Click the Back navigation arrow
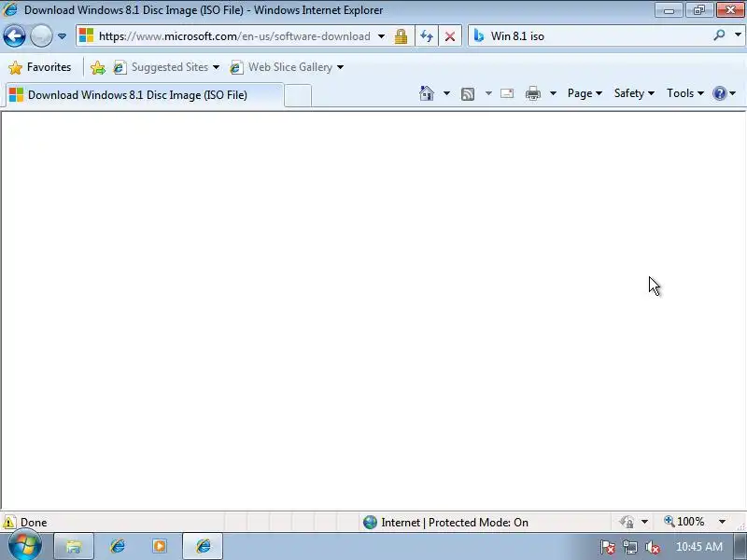Screen dimensions: 747x560 [14, 35]
